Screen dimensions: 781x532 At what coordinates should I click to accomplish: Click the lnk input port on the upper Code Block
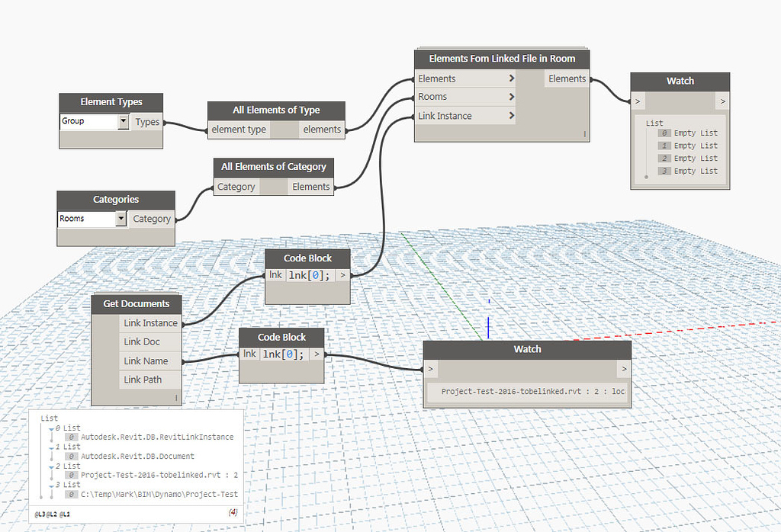coord(275,274)
